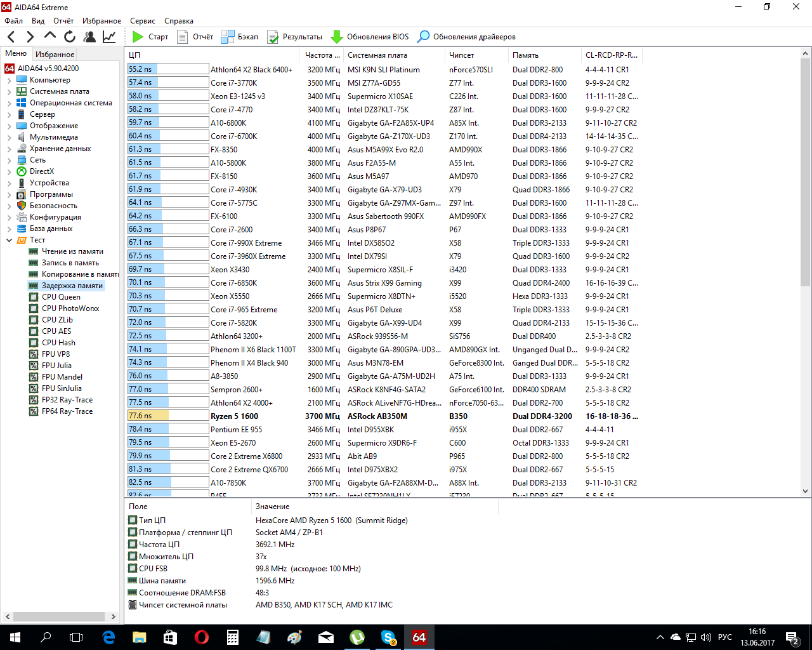Check for Обновления драйверов

[x=466, y=37]
